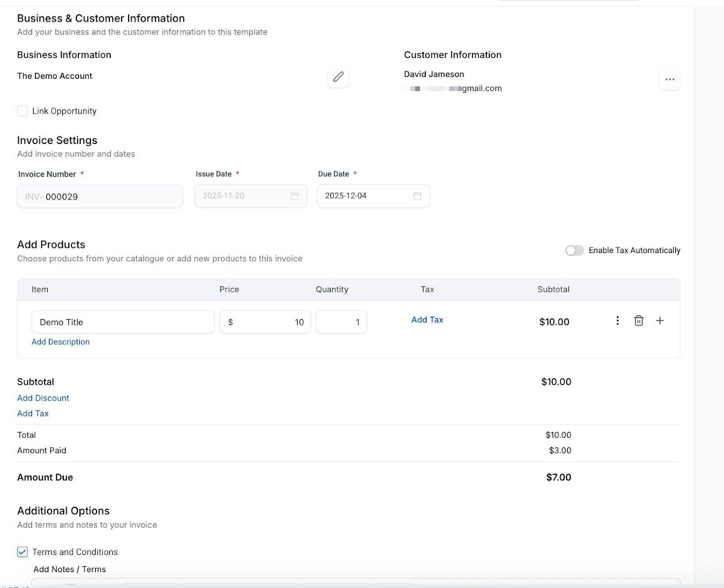
Task: Click the Demo Title item name field
Action: point(123,322)
